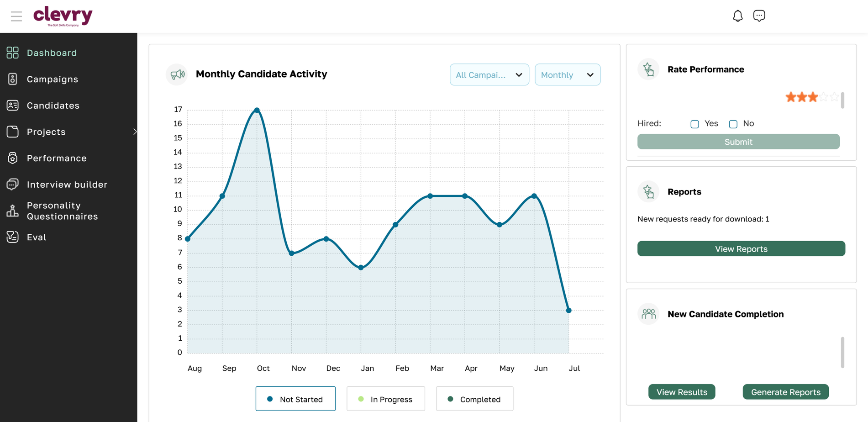Click the Mar data point at 11
The height and width of the screenshot is (422, 868).
tap(430, 196)
